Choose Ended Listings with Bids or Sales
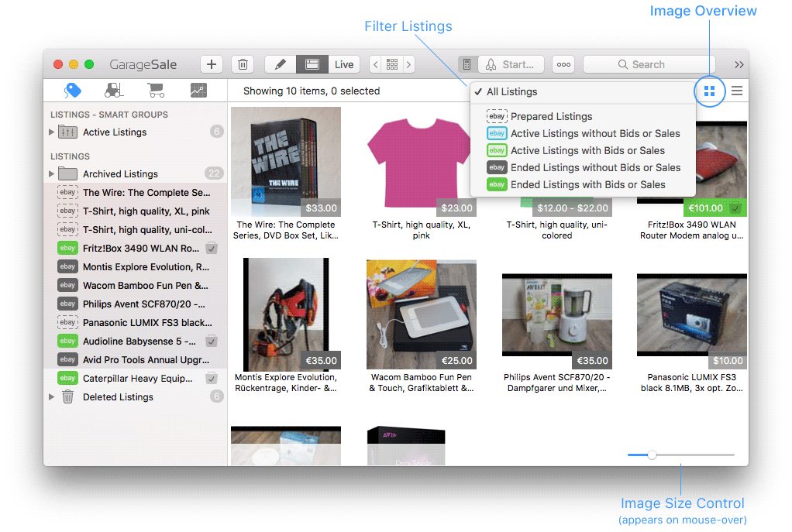This screenshot has width=792, height=532. [x=587, y=185]
